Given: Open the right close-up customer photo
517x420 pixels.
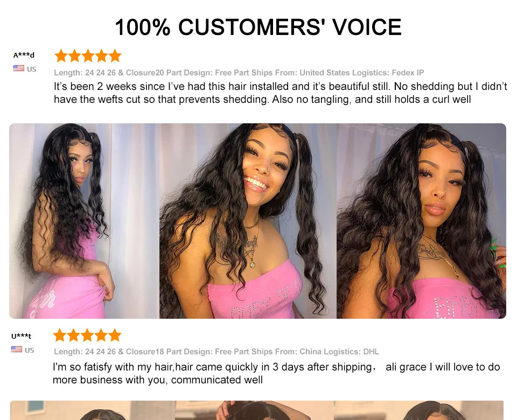Looking at the screenshot, I should click(421, 221).
